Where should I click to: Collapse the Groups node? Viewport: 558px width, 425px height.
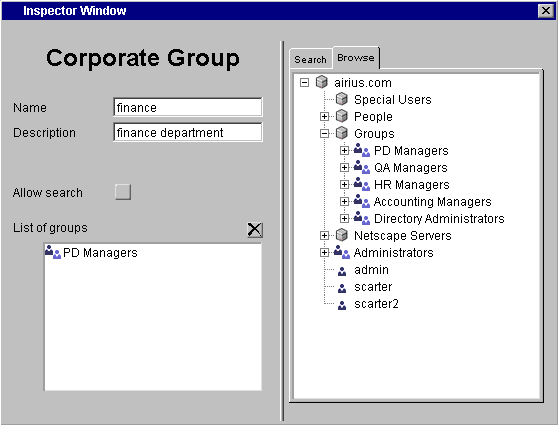(324, 133)
